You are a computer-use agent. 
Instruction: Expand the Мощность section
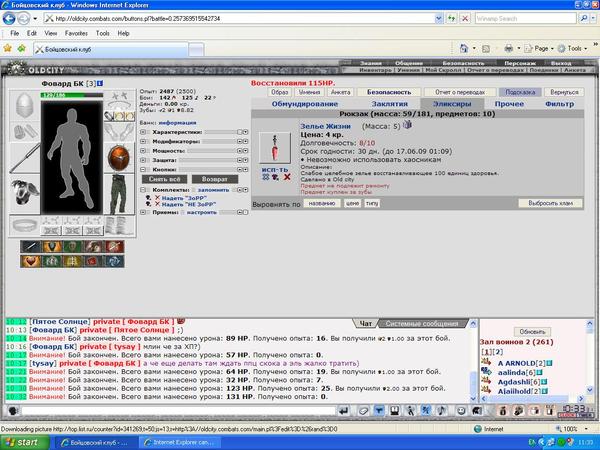[143, 151]
